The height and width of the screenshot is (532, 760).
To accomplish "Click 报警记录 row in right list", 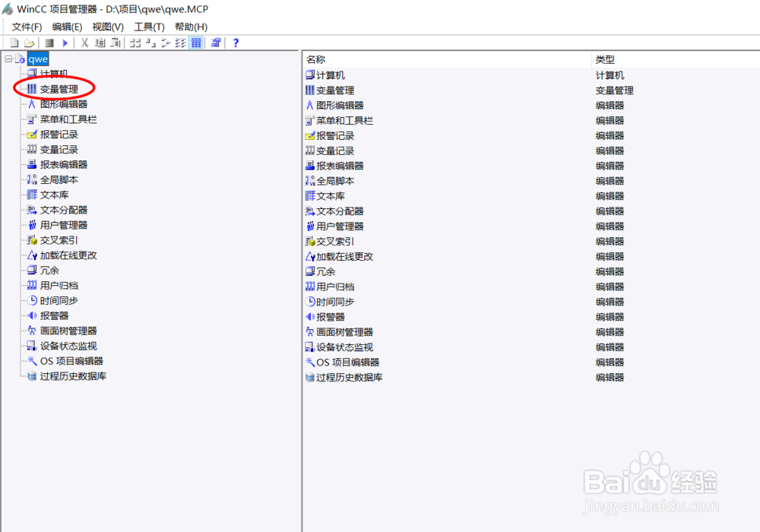I will click(532, 135).
